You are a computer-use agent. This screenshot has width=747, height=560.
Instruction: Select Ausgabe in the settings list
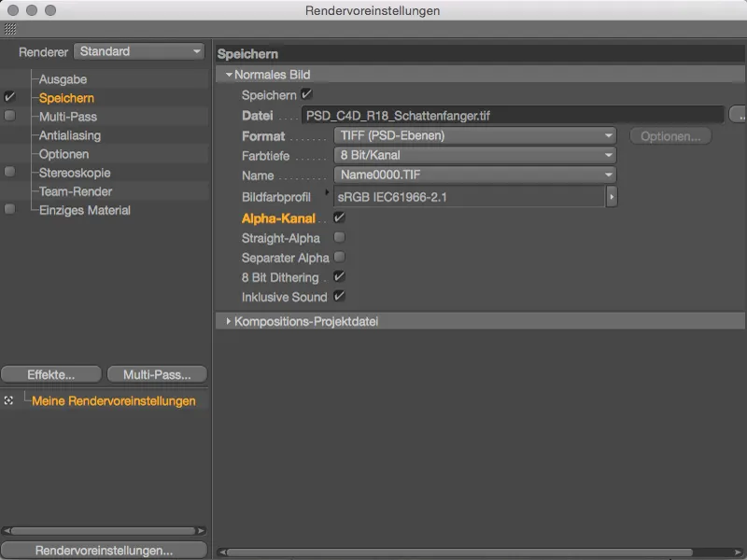[x=63, y=79]
